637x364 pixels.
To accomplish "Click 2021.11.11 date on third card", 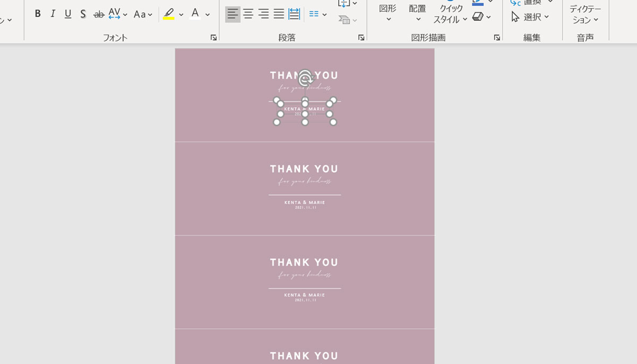I will [305, 300].
